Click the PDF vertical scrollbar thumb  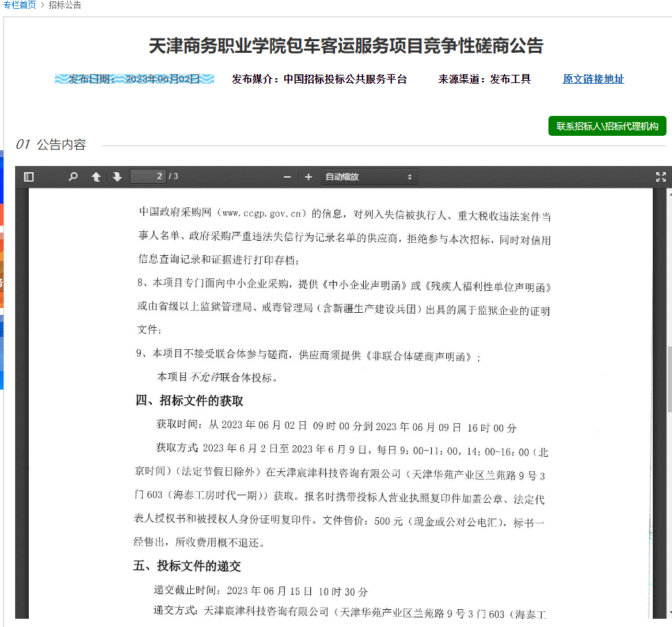[x=668, y=379]
